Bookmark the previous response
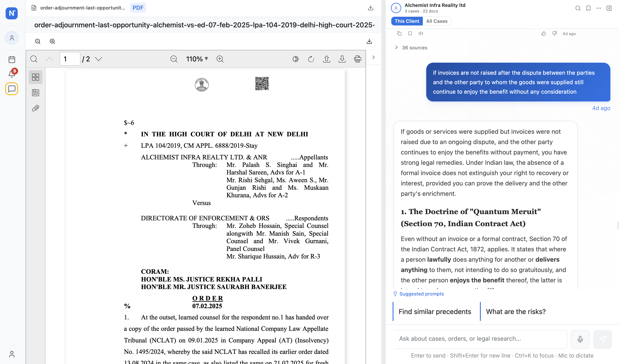Viewport: 619px width, 364px height. tap(410, 33)
